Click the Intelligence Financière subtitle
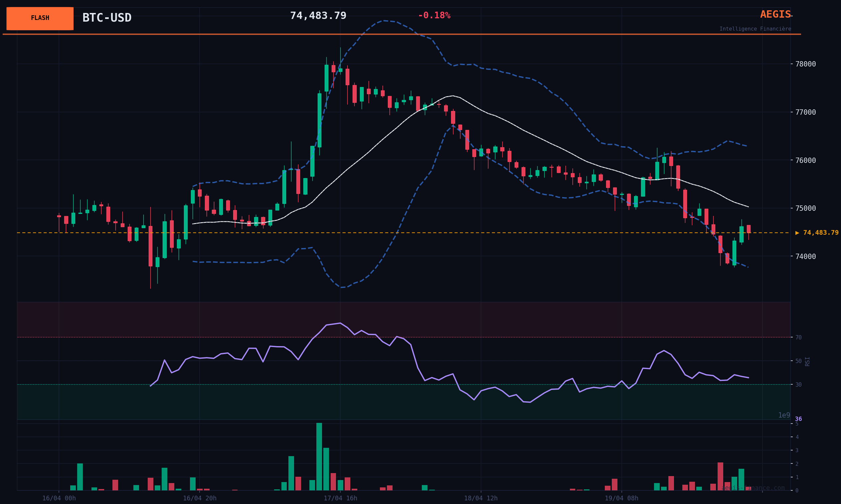Viewport: 841px width, 504px height. click(755, 29)
